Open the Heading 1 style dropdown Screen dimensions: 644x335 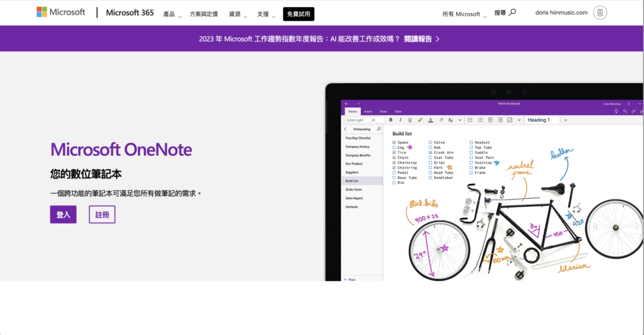[565, 119]
